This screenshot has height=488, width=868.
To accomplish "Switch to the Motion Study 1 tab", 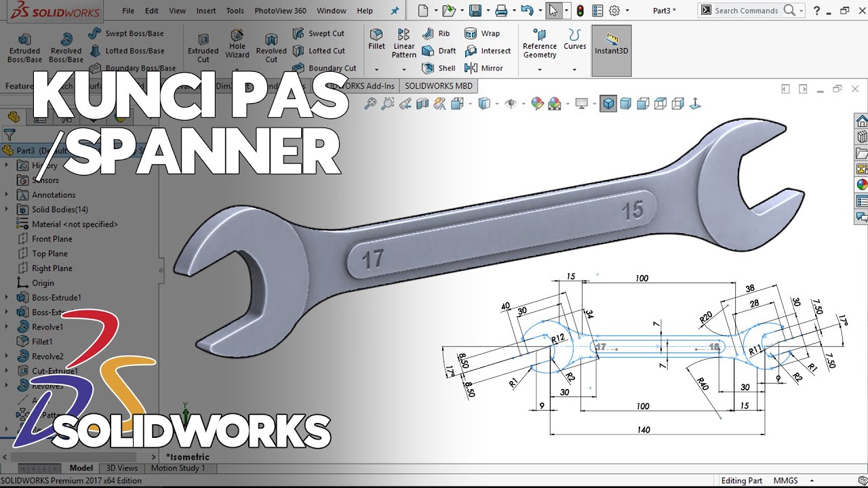I will pyautogui.click(x=178, y=468).
